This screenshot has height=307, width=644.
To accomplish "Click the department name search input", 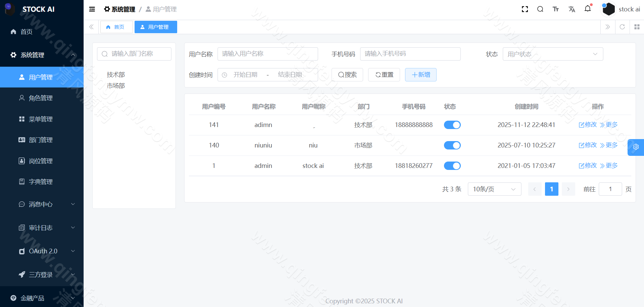I will (x=134, y=54).
